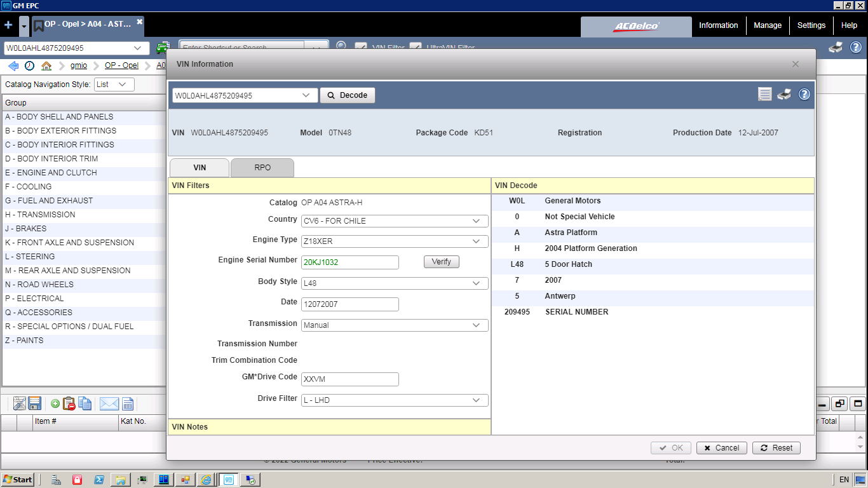Click the GM*Drive Code field XXVM
Viewport: 868px width, 488px height.
350,379
